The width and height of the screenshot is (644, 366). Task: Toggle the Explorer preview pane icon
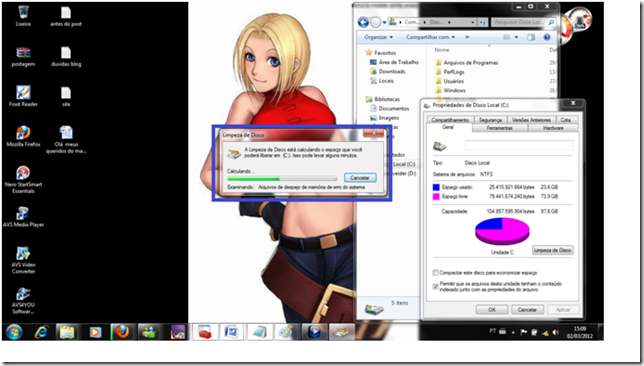pos(531,37)
